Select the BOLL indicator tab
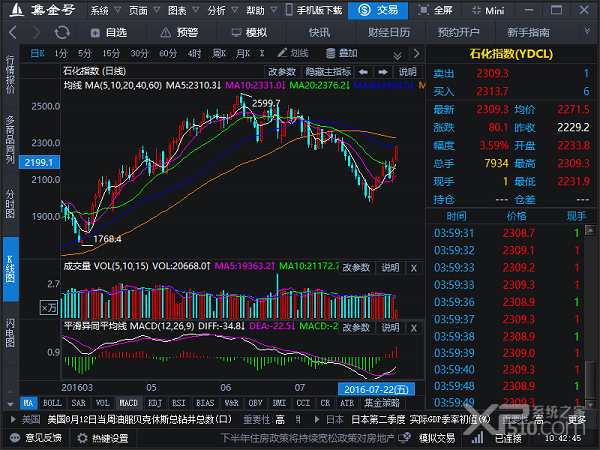 52,403
